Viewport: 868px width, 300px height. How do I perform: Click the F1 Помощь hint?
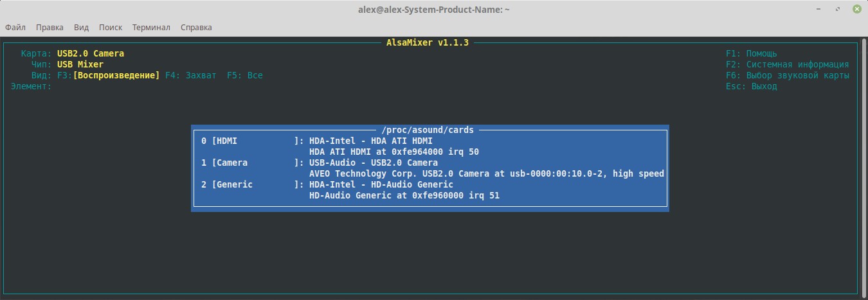pyautogui.click(x=751, y=53)
